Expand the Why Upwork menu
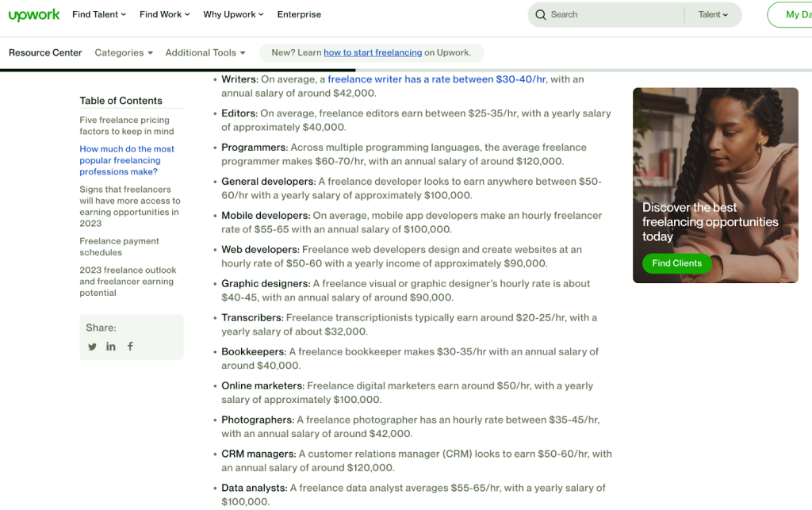This screenshot has height=510, width=812. 233,15
